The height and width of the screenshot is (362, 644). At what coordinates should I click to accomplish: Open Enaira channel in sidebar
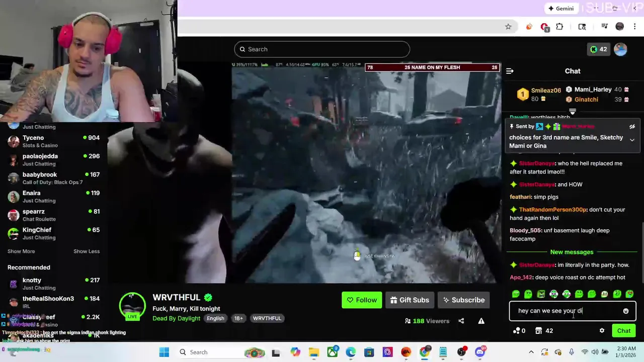(x=53, y=197)
